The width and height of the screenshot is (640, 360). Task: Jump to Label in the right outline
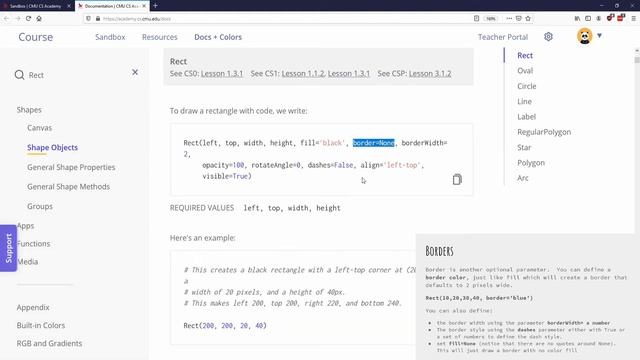click(526, 117)
